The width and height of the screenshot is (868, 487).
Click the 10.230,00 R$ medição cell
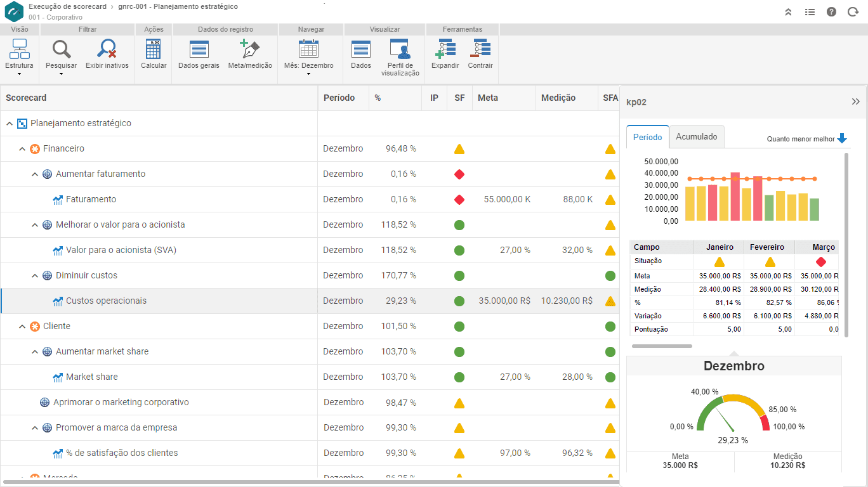[x=567, y=301]
